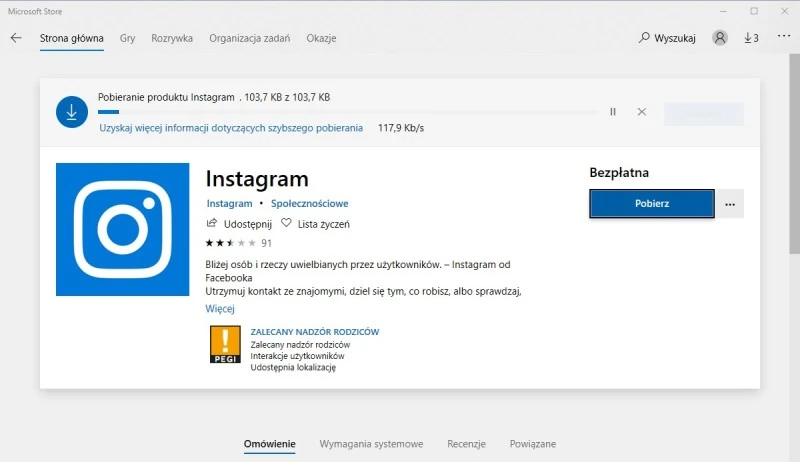This screenshot has height=462, width=800.
Task: Close the Microsoft Store window
Action: coord(785,11)
